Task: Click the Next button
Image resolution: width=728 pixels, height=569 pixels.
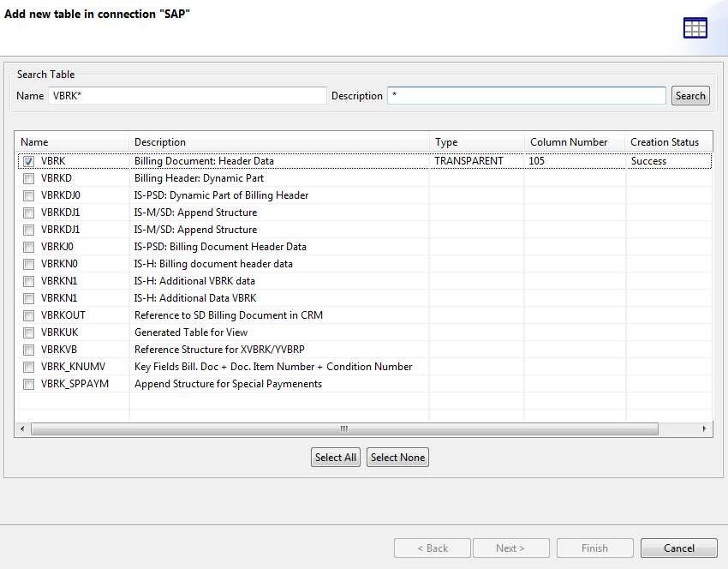Action: pos(511,548)
